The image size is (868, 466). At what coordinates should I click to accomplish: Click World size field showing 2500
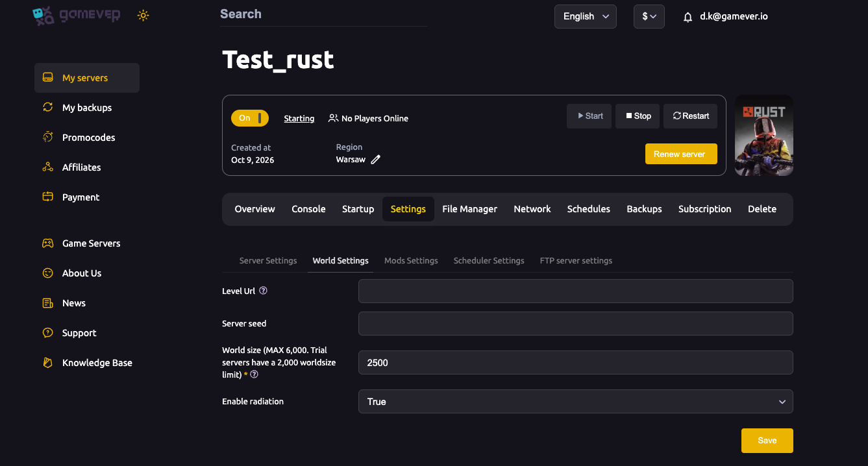(576, 363)
